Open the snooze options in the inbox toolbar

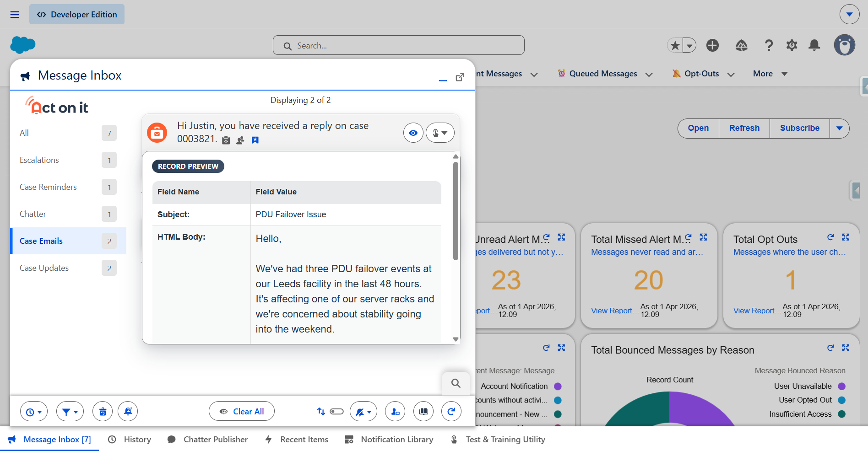(x=34, y=411)
